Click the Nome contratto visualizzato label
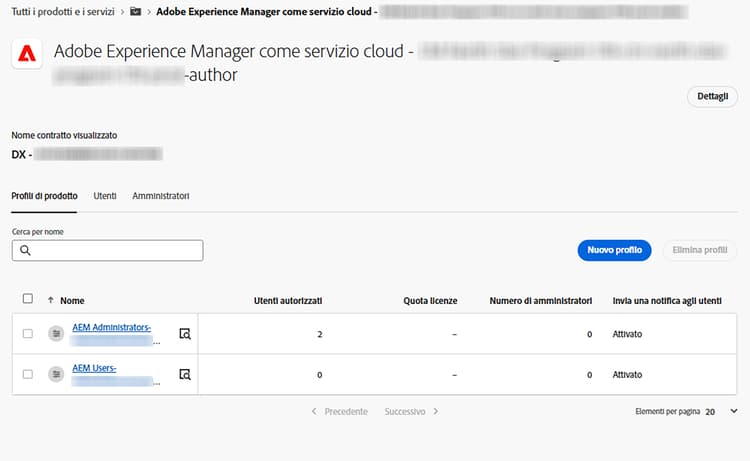This screenshot has height=461, width=750. pos(64,135)
